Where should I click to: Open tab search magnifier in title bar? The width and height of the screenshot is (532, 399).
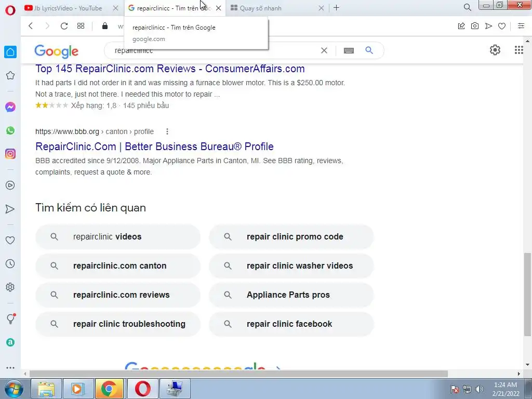[x=467, y=7]
